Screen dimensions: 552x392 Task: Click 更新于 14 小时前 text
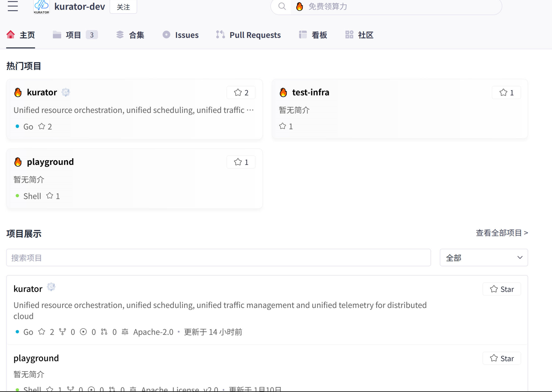(213, 332)
